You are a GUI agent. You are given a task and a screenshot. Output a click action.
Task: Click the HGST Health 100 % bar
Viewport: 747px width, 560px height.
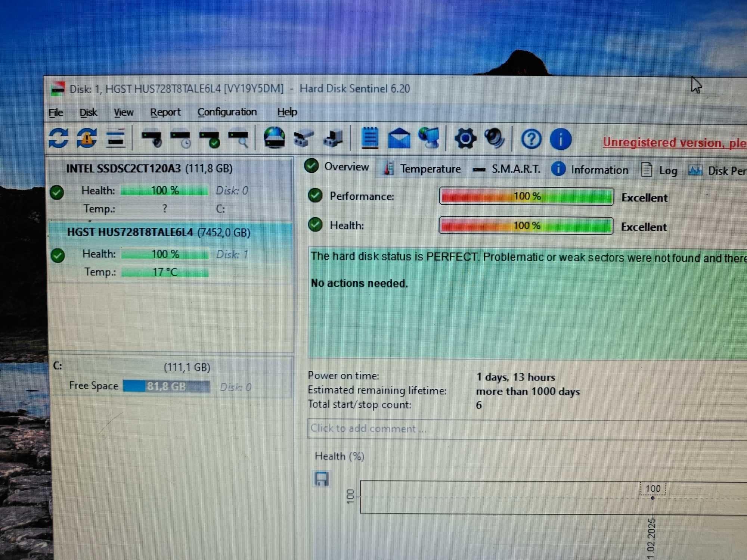[165, 254]
